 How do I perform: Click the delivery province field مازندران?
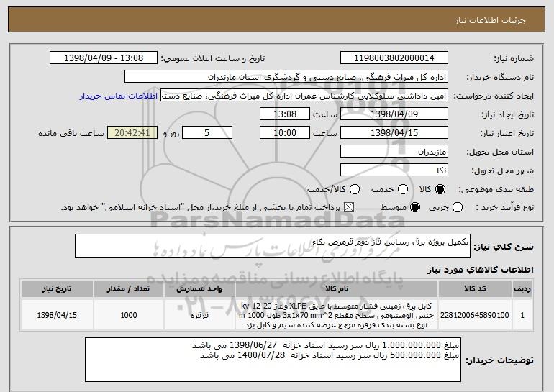(394, 152)
